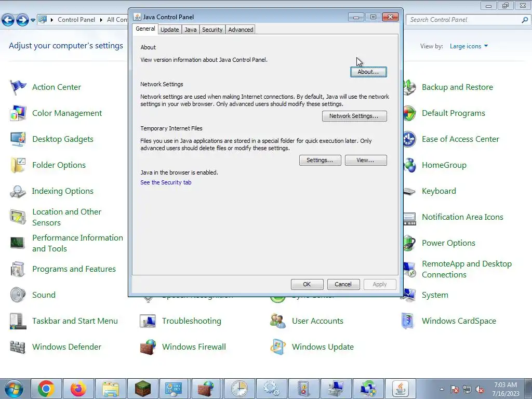
Task: Click the View... button for temporary files
Action: click(x=365, y=160)
